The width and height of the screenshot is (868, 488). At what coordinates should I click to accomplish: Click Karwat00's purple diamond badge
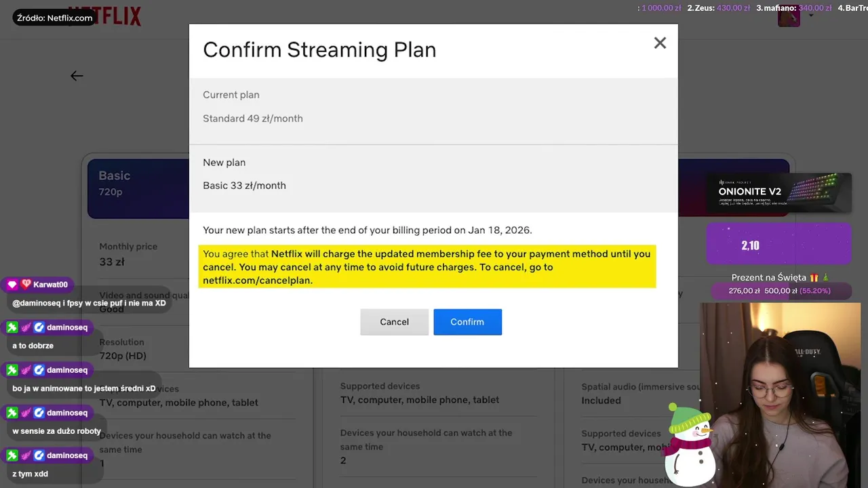pyautogui.click(x=12, y=285)
